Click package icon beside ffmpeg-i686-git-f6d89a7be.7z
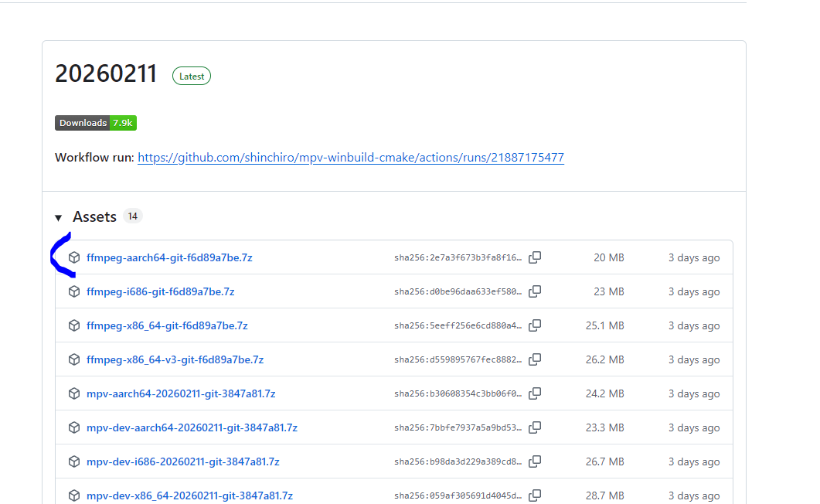Viewport: 820px width, 504px height. tap(74, 291)
